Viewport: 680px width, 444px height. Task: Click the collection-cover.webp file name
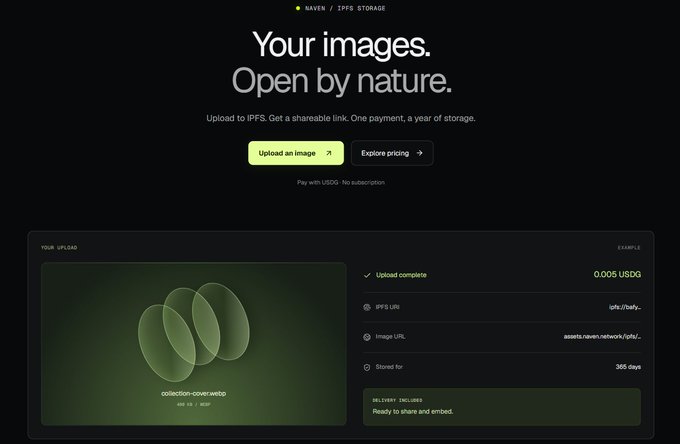[193, 393]
